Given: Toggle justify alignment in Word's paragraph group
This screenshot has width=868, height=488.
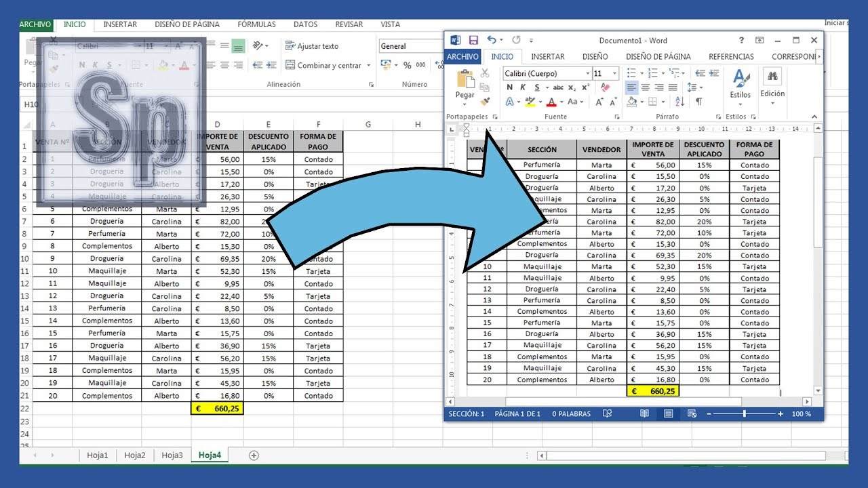Looking at the screenshot, I should point(673,87).
